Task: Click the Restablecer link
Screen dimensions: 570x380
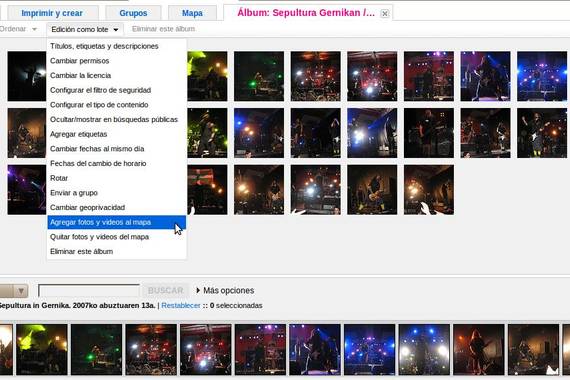Action: click(181, 305)
